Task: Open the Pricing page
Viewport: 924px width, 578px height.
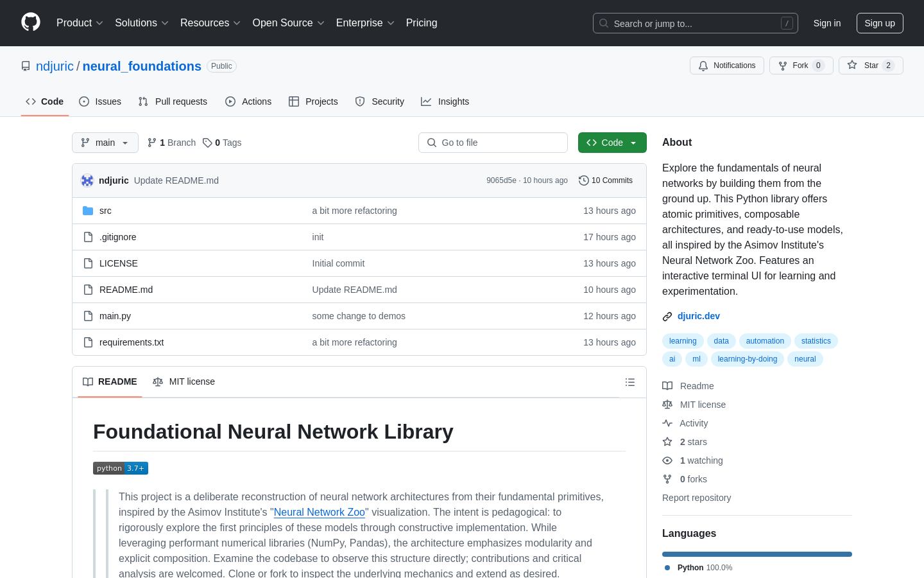Action: 422,23
